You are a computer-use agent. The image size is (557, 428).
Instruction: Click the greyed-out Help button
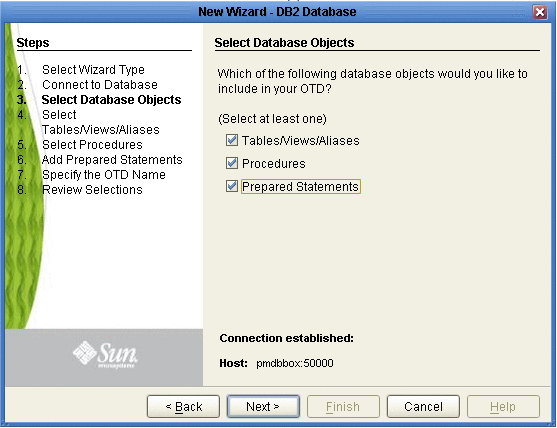503,406
